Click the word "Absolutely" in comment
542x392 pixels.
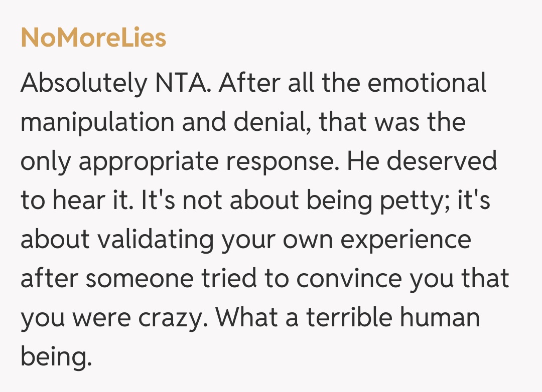coord(82,84)
